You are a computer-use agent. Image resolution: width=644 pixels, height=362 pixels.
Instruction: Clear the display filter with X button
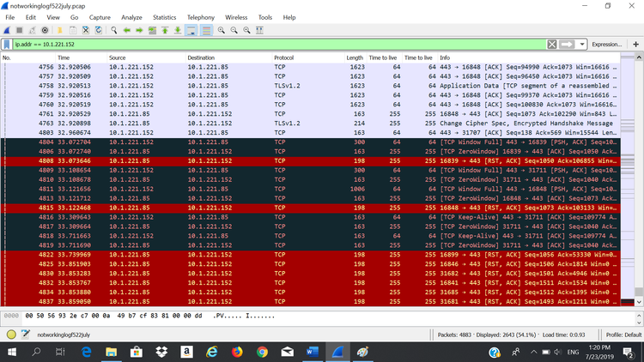coord(551,44)
